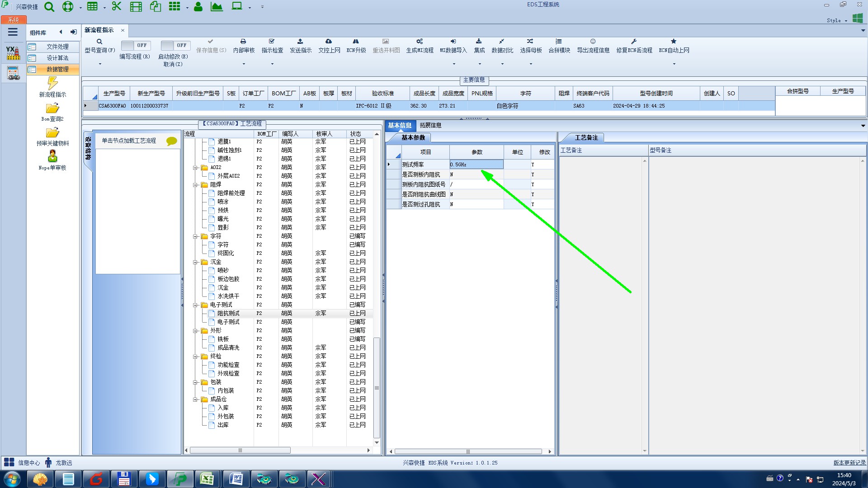Viewport: 868px width, 488px height.
Task: Collapse the 阻焊 tree folder
Action: coord(196,185)
